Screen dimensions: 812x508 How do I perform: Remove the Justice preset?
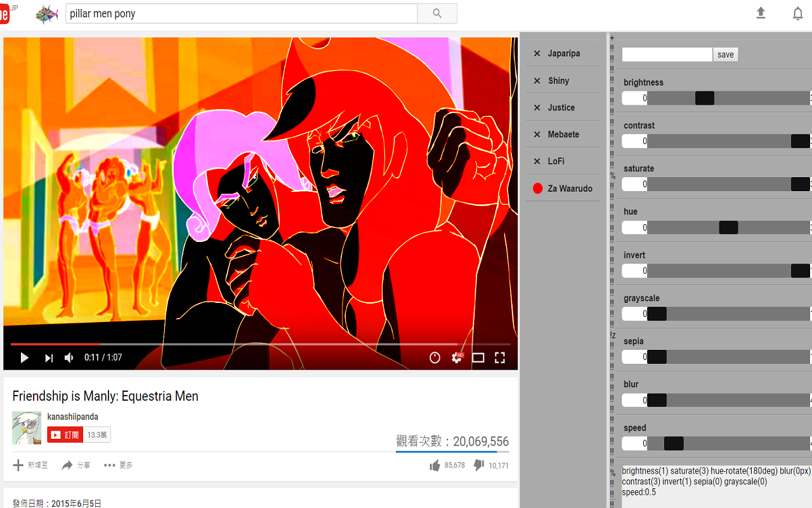pyautogui.click(x=537, y=107)
